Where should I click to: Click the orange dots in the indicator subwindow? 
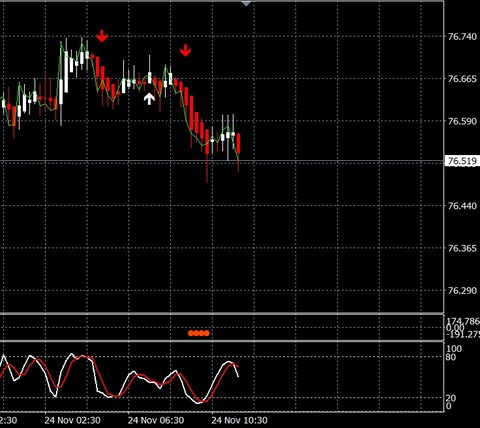click(199, 333)
